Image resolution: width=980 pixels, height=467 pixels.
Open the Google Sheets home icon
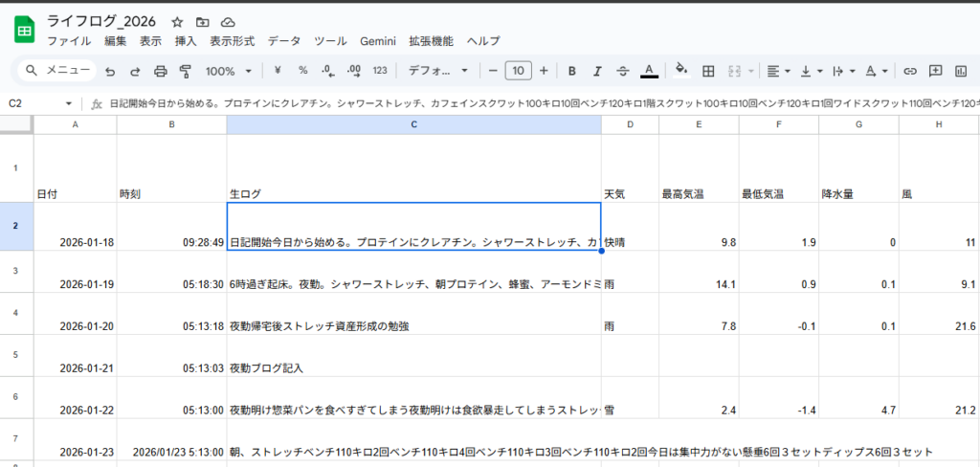pyautogui.click(x=25, y=31)
